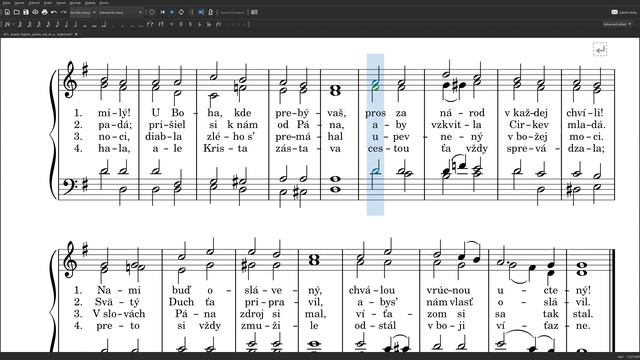Image resolution: width=640 pixels, height=360 pixels.
Task: Select the line break symbol on score
Action: [600, 49]
